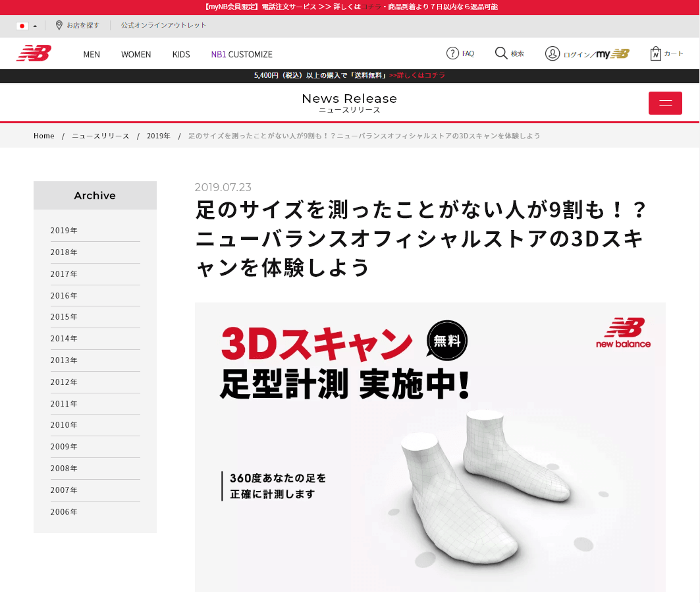Select 2013年 in the Archive list

click(64, 360)
